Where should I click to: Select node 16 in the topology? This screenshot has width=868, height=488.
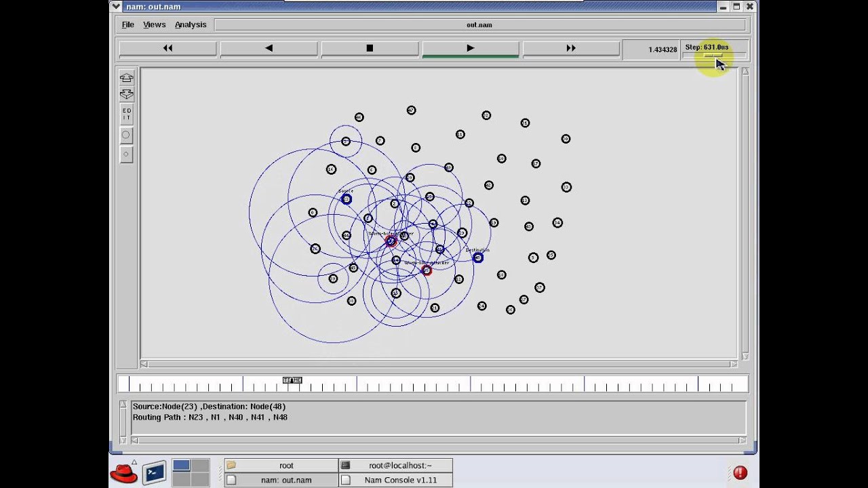coord(331,169)
